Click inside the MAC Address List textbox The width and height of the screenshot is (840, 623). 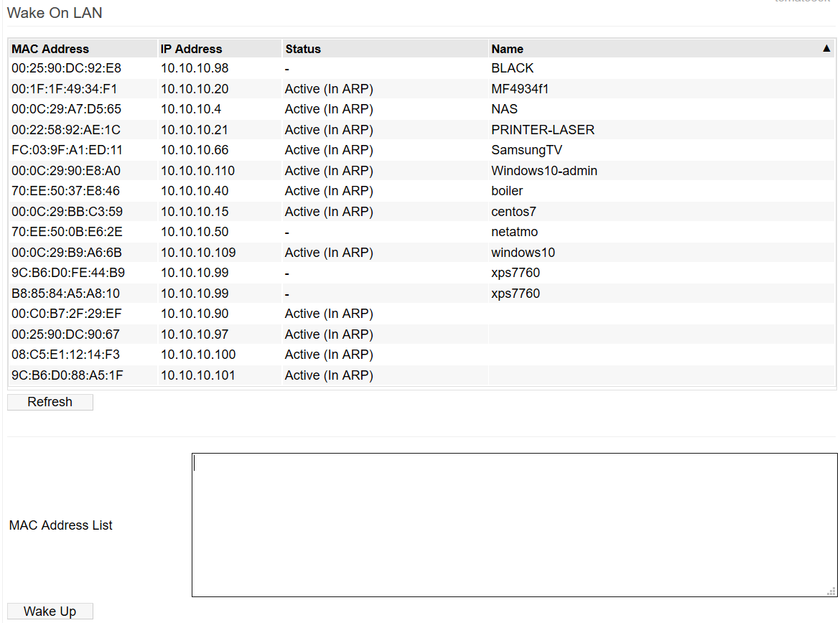(514, 525)
